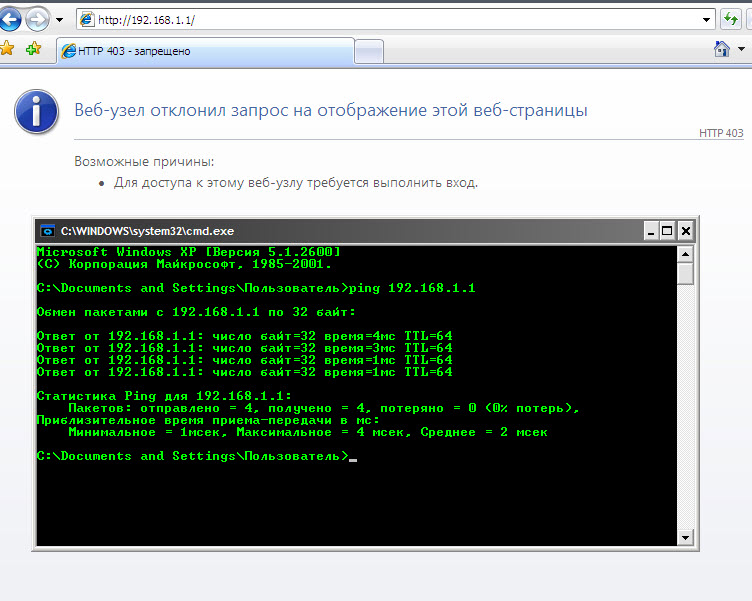The image size is (752, 601).
Task: Click the Refresh green arrows icon
Action: [x=730, y=20]
